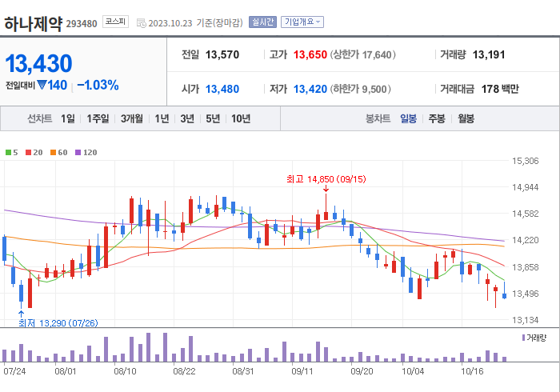Click the 13,496 price axis label
560x392 pixels.
point(525,294)
